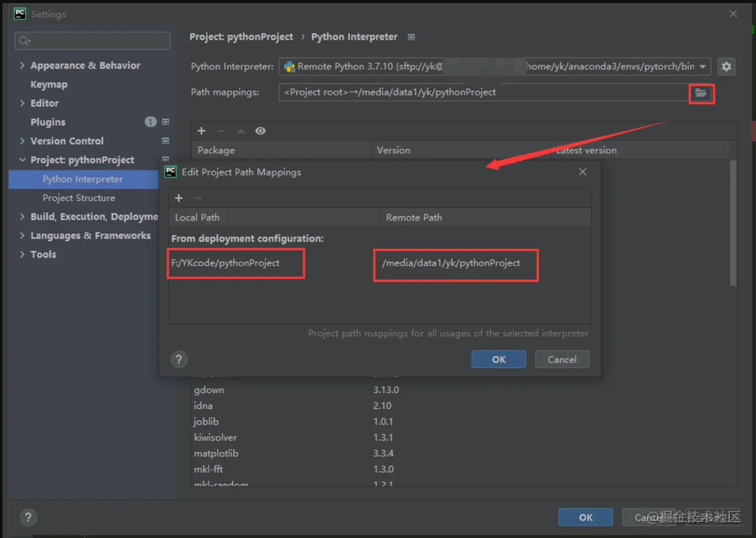Confirm path mappings with OK

click(499, 359)
